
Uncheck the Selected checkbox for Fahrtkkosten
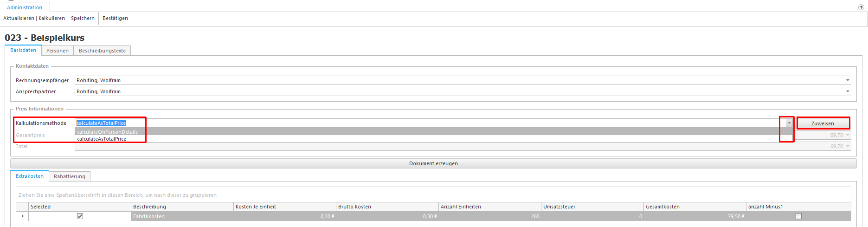tap(80, 216)
